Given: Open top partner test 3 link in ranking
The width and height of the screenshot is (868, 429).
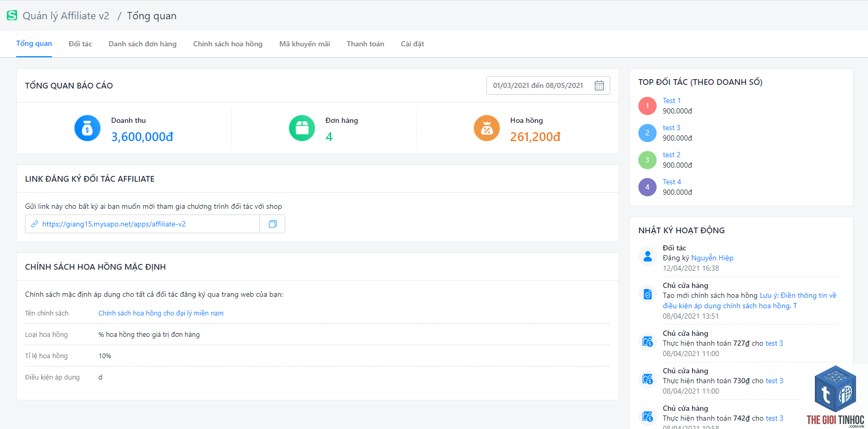Looking at the screenshot, I should [672, 128].
